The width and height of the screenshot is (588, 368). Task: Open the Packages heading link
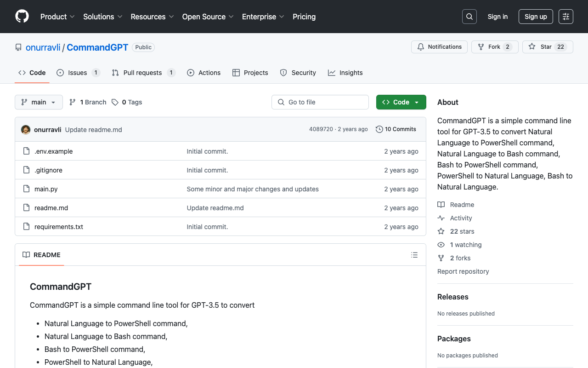coord(454,339)
